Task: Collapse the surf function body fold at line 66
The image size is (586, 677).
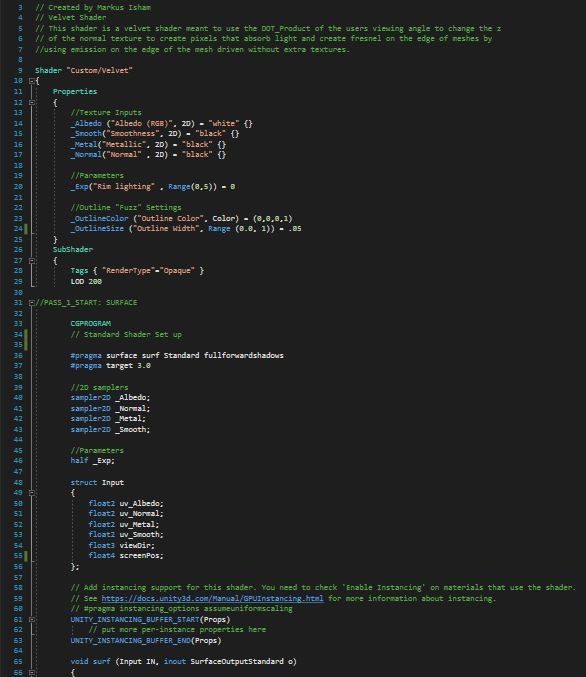Action: pos(32,672)
